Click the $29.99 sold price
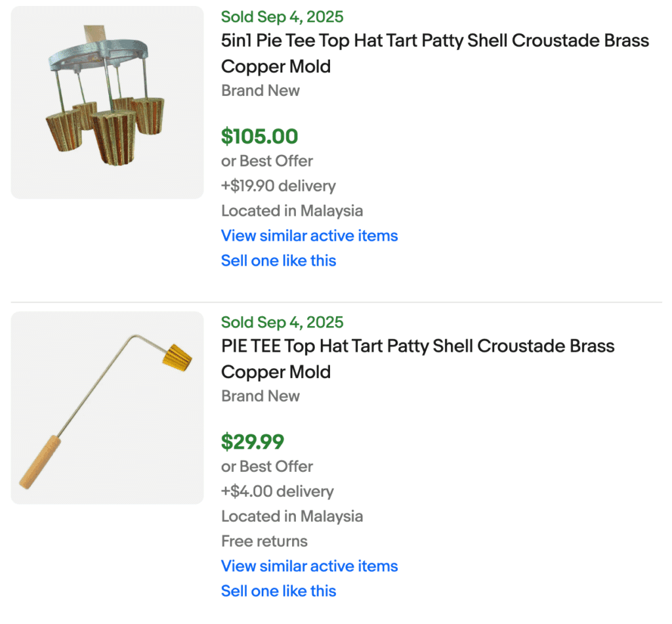This screenshot has height=624, width=672. [252, 442]
